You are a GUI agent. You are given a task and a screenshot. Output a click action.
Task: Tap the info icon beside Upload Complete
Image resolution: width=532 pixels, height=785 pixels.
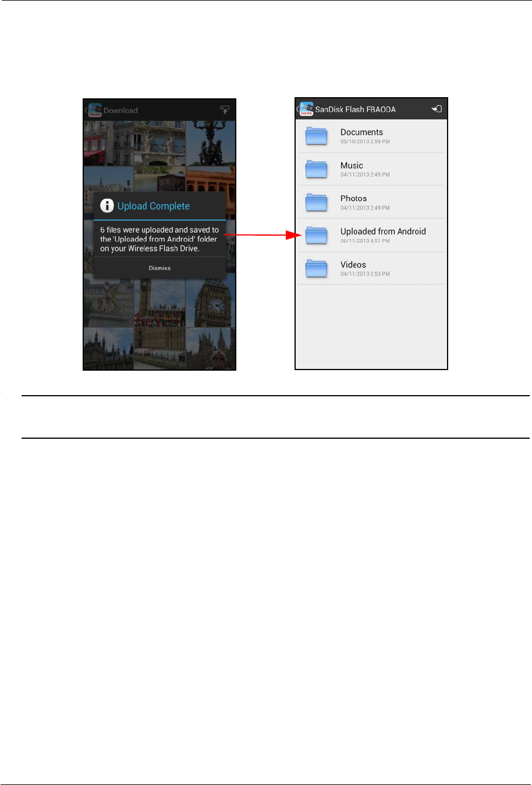pyautogui.click(x=107, y=205)
